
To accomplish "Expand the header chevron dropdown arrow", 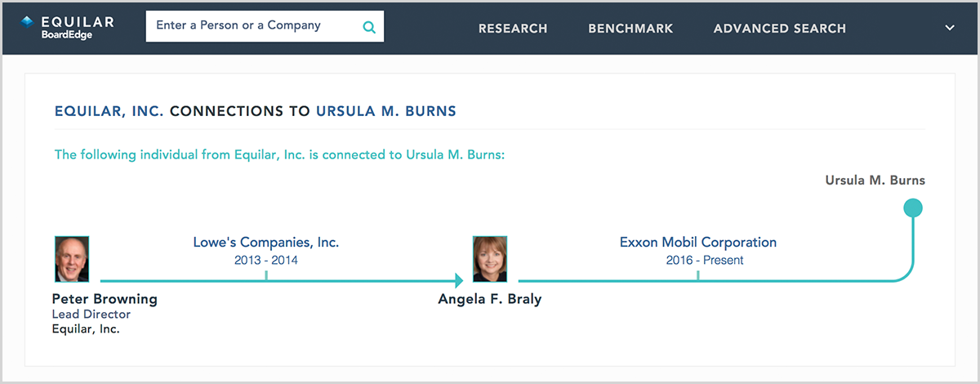I will [x=950, y=28].
